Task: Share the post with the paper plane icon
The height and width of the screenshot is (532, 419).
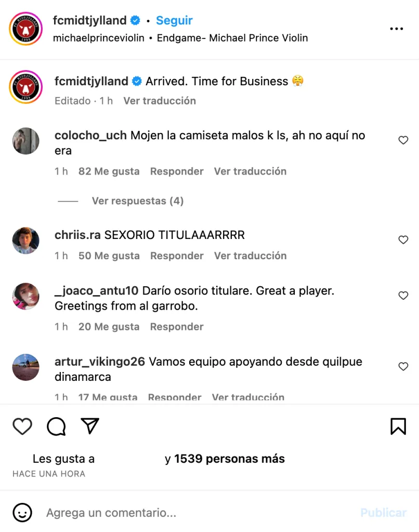Action: click(x=90, y=426)
